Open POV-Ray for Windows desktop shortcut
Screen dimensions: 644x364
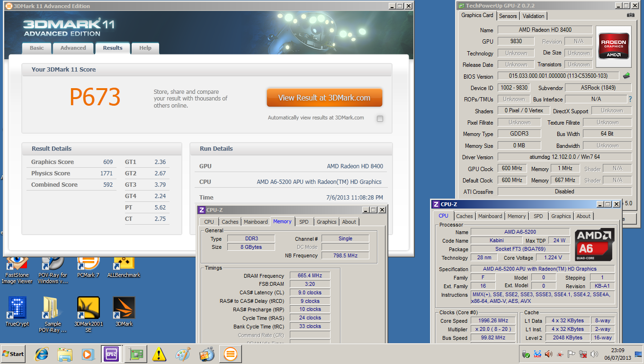coord(53,270)
